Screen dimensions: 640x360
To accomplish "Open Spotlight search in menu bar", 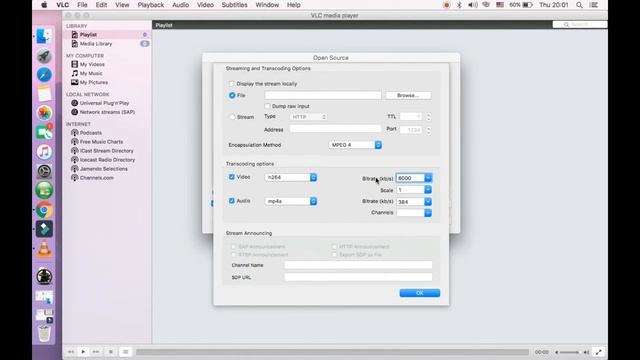I will 579,5.
